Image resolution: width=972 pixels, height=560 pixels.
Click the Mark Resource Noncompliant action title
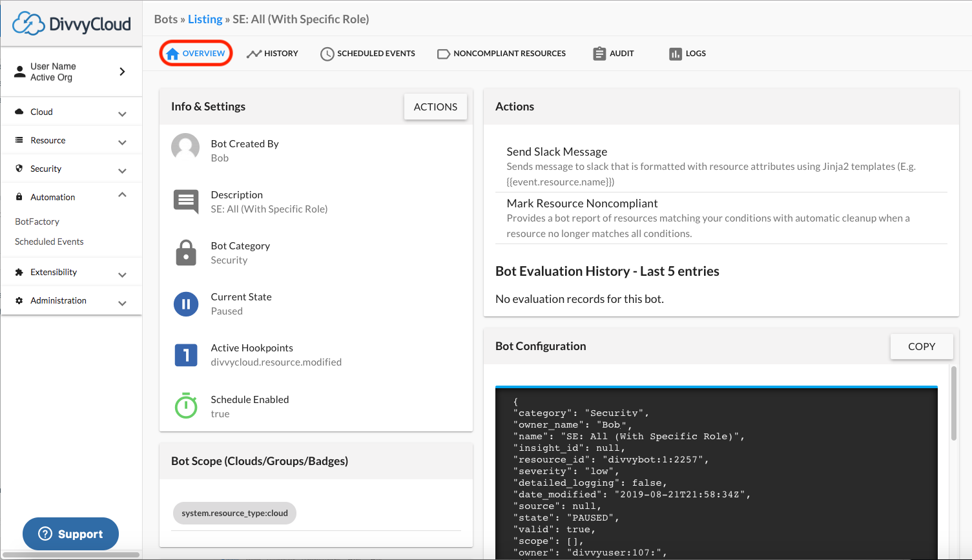(x=582, y=203)
